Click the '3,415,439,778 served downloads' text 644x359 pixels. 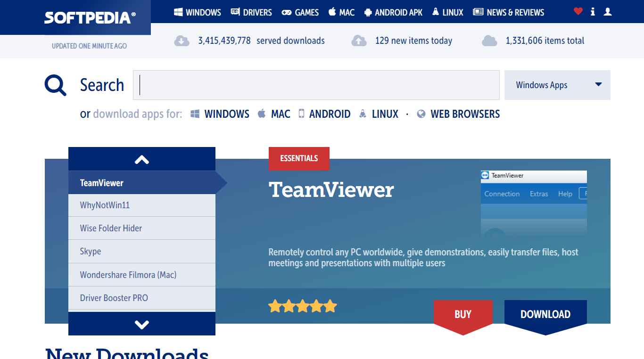point(261,41)
